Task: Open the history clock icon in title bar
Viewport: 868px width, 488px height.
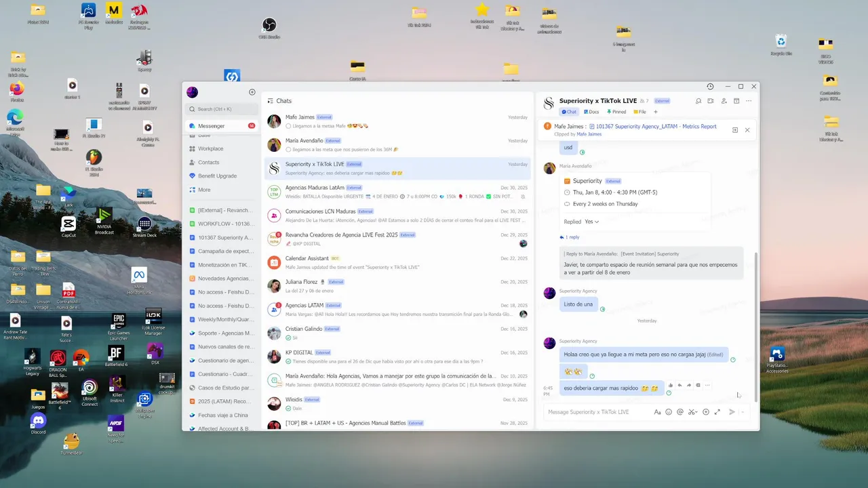Action: click(710, 87)
